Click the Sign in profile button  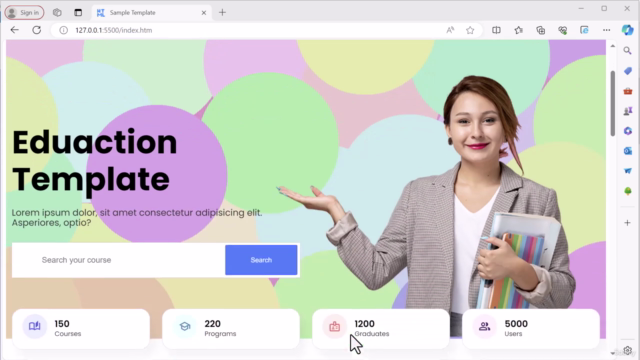[x=24, y=13]
